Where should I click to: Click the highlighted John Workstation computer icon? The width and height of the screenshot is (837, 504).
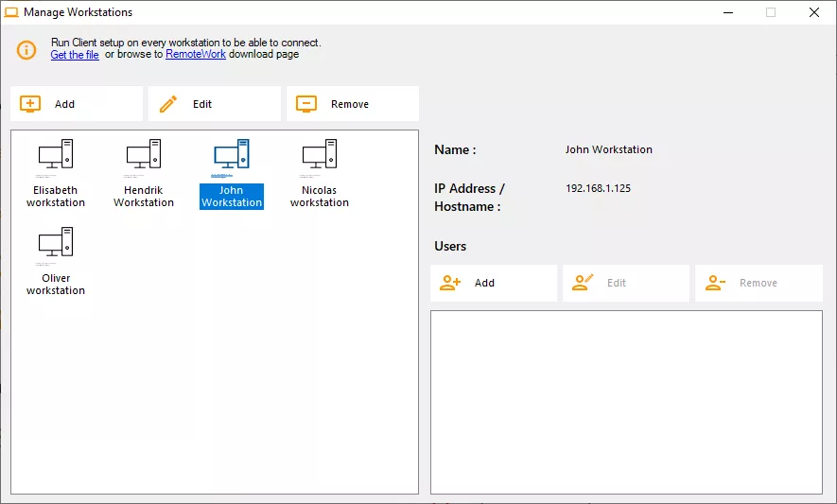pyautogui.click(x=232, y=156)
